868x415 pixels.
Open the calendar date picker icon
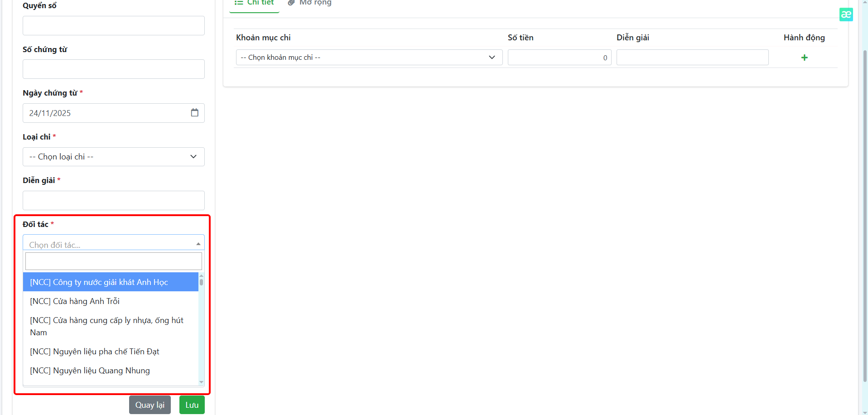click(x=194, y=113)
